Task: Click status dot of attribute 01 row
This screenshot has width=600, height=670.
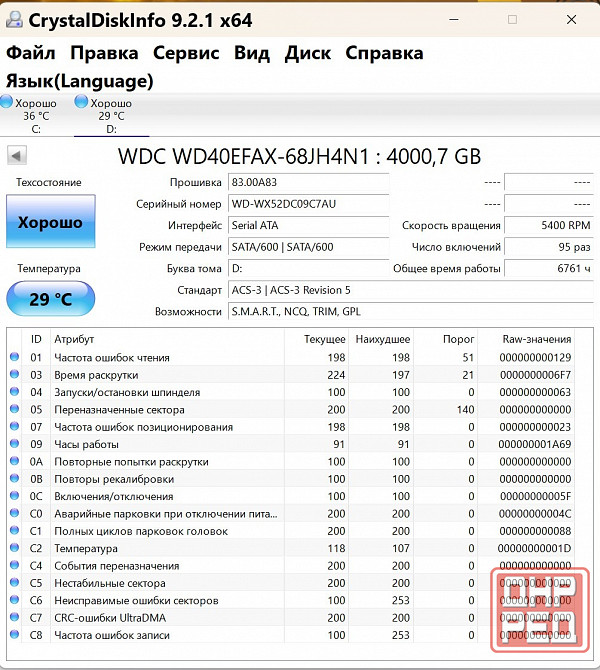Action: 15,357
